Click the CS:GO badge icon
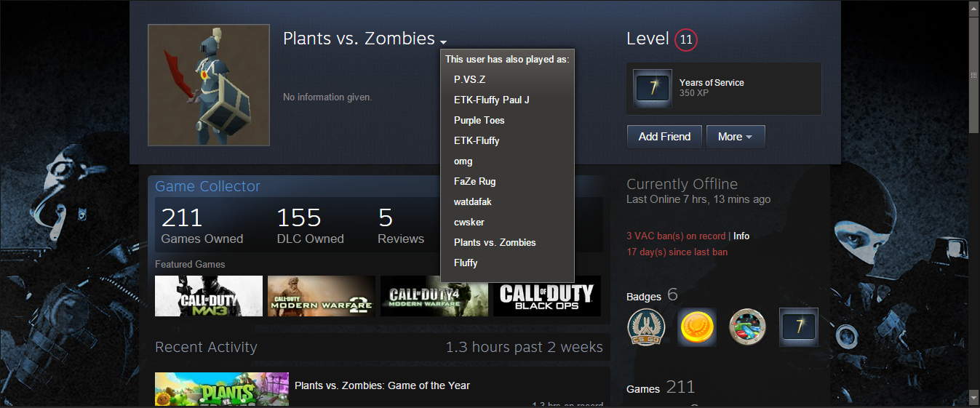This screenshot has height=408, width=980. click(x=647, y=327)
